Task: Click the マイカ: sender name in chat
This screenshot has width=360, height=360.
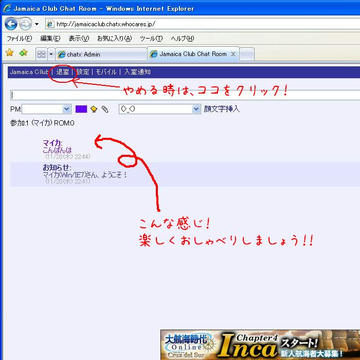Action: [x=52, y=143]
